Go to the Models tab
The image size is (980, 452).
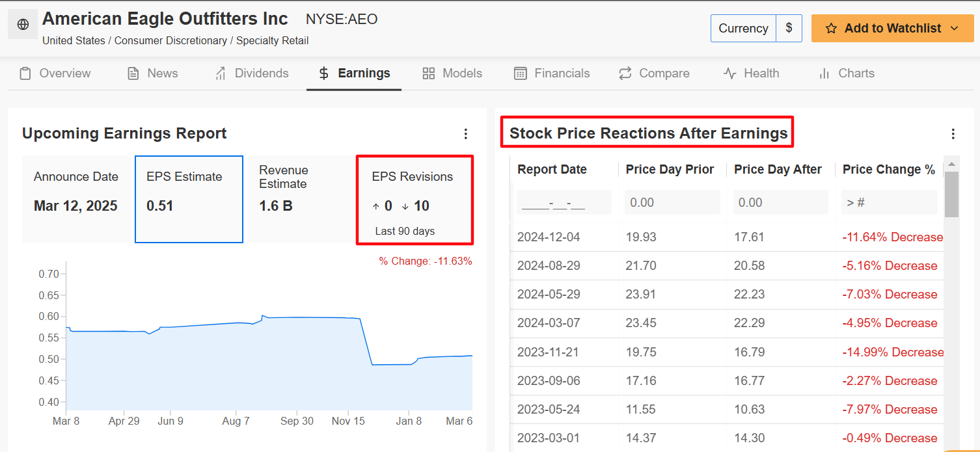pos(452,73)
